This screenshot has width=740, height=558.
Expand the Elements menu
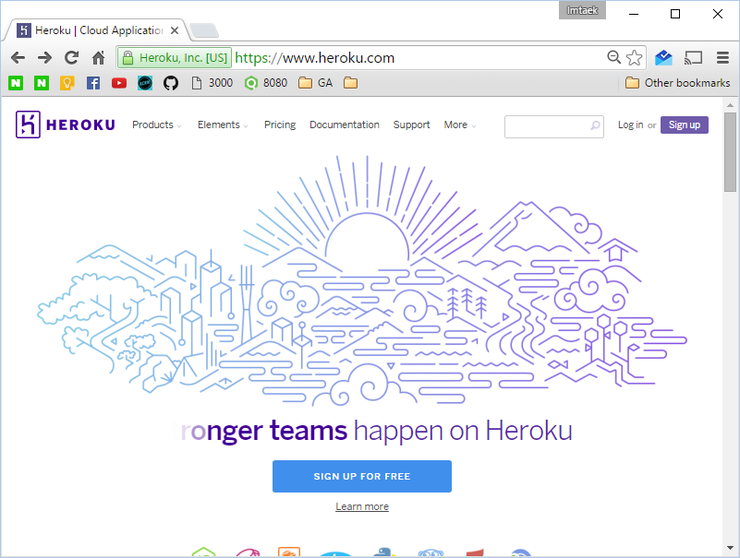click(222, 125)
